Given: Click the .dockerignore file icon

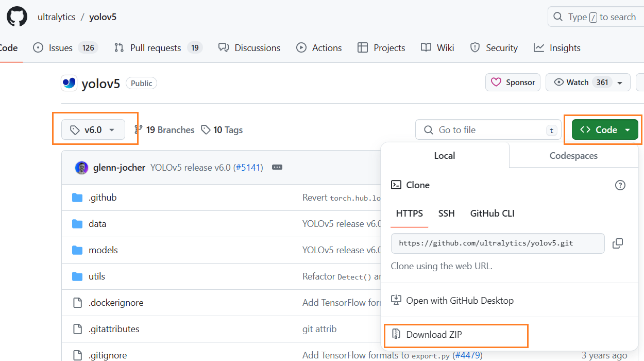Looking at the screenshot, I should point(77,303).
